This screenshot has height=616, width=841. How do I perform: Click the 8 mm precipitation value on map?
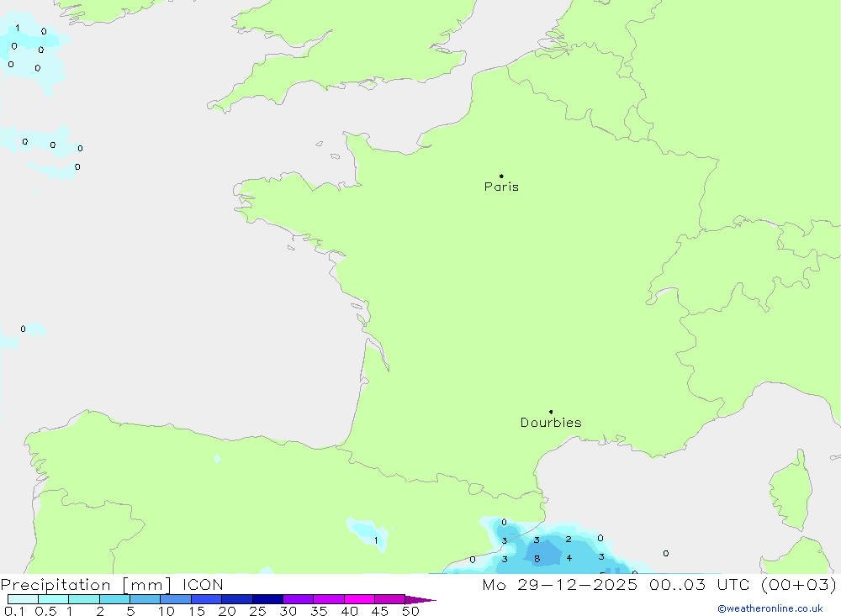[x=537, y=559]
